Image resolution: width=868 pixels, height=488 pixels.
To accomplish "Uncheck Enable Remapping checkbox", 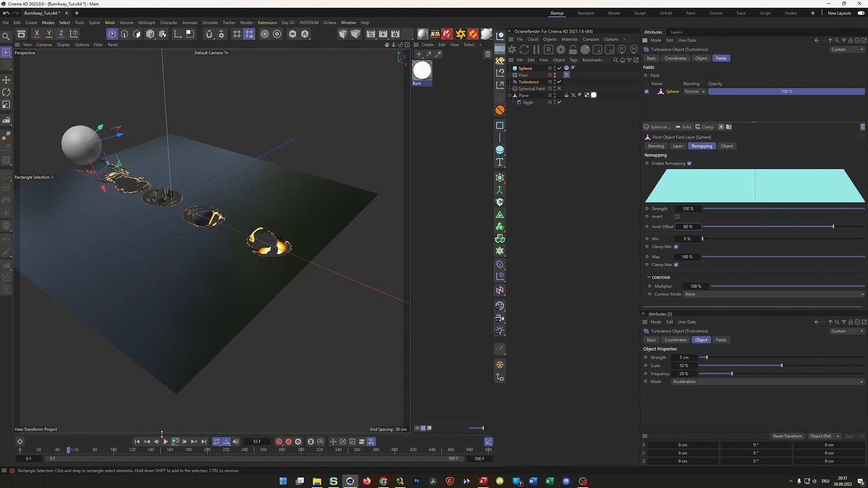I will 689,164.
